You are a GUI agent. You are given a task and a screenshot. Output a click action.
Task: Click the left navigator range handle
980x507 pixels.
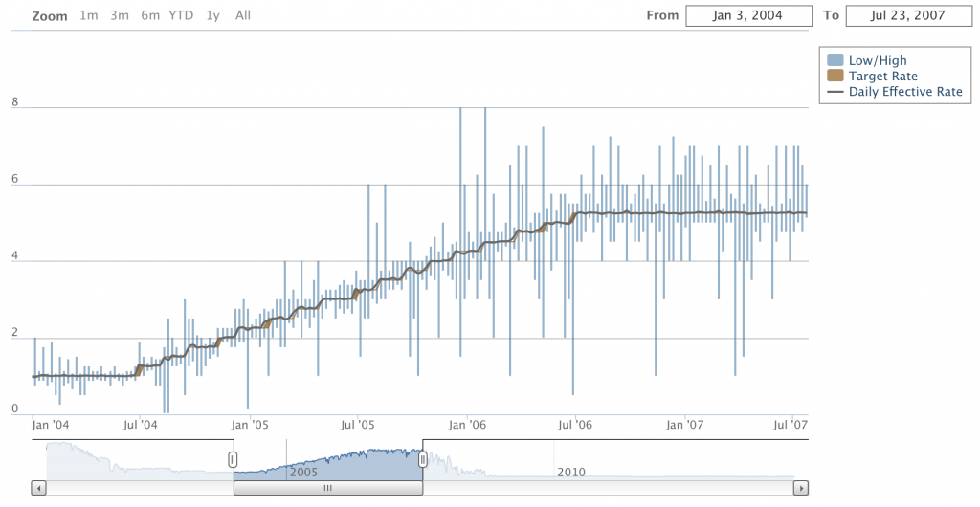pos(233,460)
